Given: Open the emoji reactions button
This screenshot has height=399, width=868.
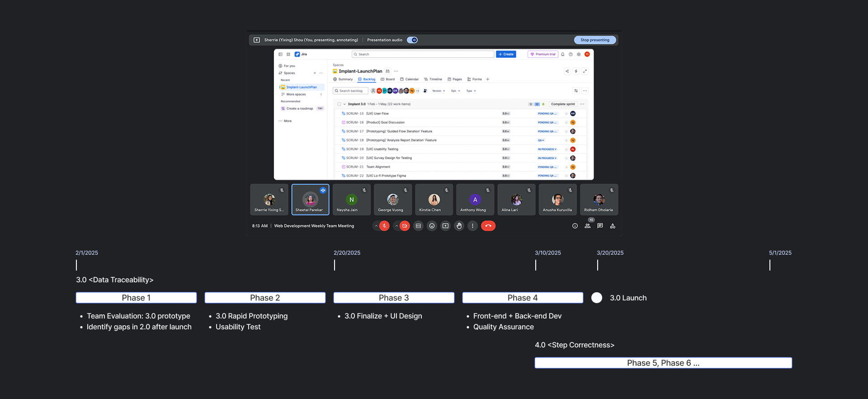Looking at the screenshot, I should point(432,226).
